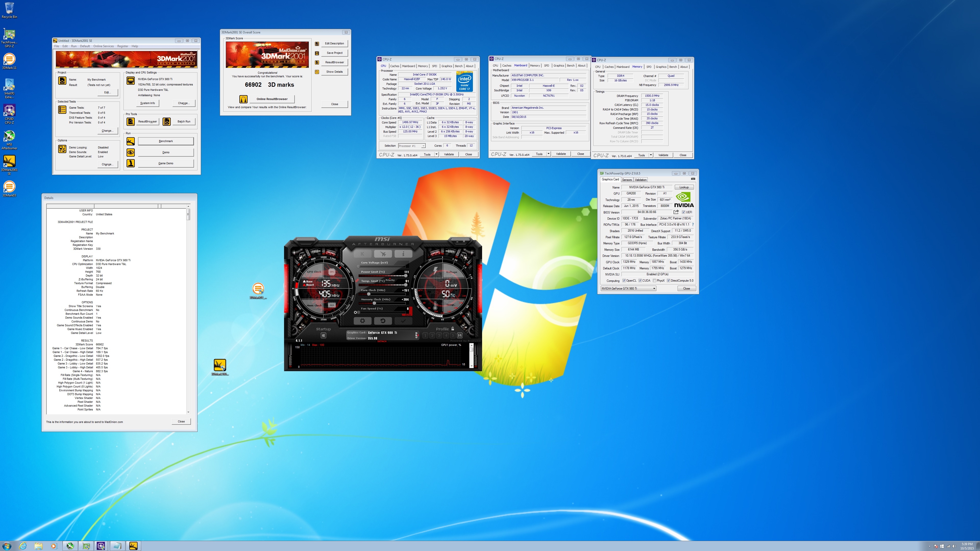This screenshot has width=980, height=551.
Task: Open the MSI Afterburner desktop shortcut
Action: [9, 140]
